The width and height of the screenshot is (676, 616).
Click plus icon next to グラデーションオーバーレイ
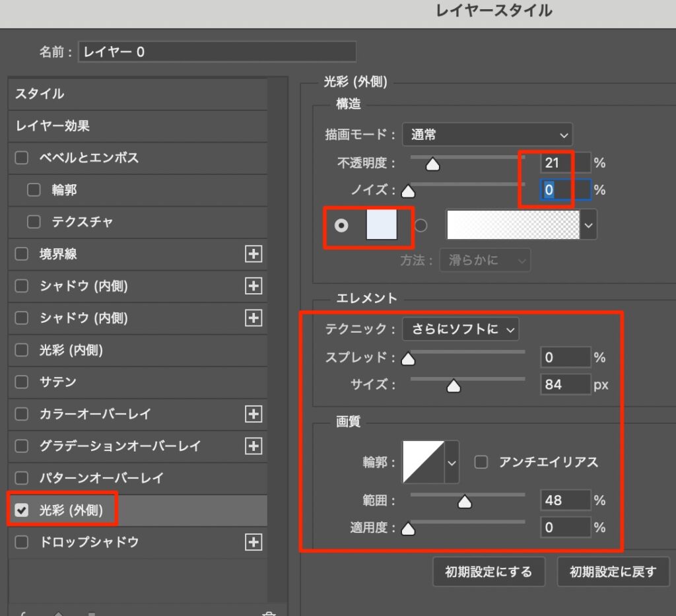coord(253,446)
